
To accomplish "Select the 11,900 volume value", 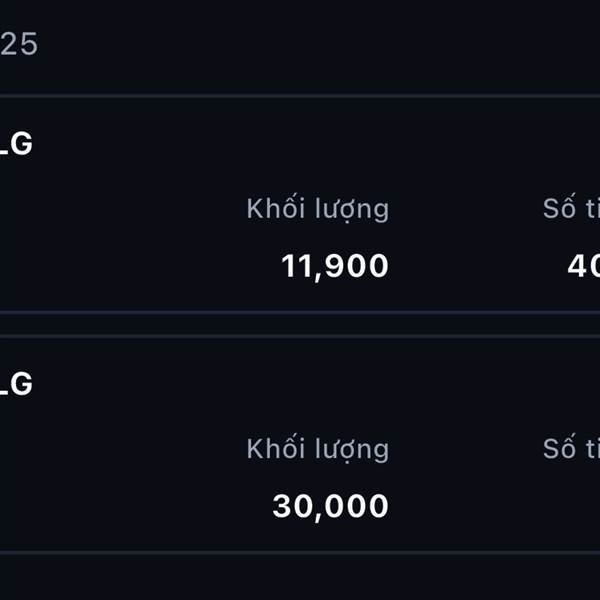I will (334, 266).
